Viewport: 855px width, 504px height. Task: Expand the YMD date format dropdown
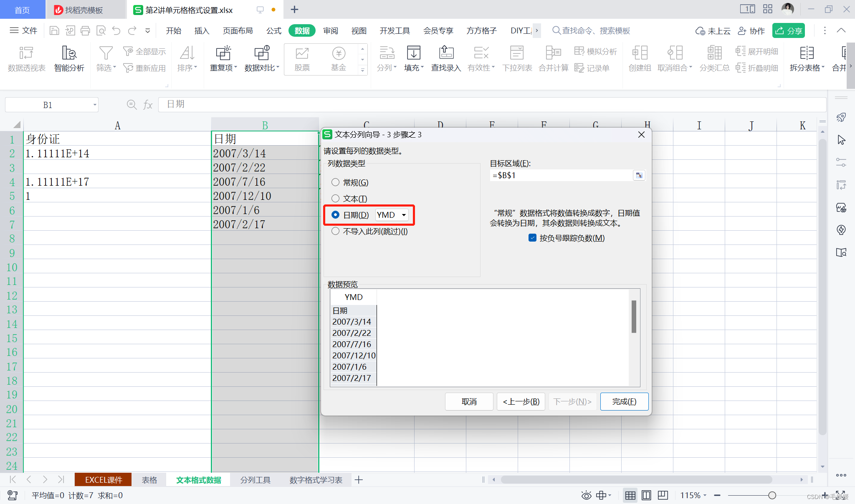point(404,215)
